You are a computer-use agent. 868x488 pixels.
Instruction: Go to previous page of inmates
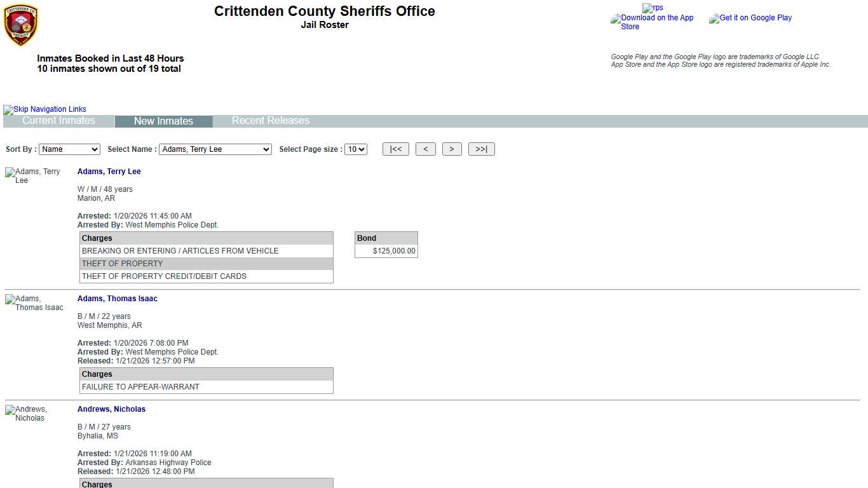point(425,149)
